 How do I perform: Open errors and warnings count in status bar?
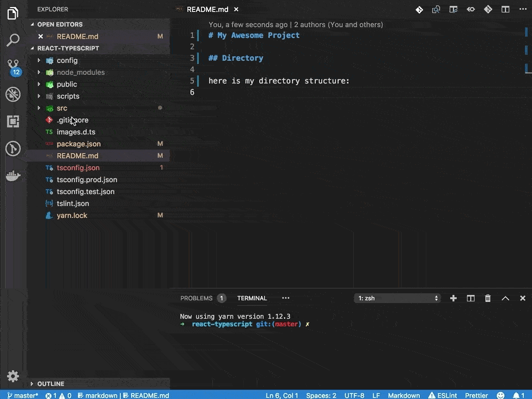coord(59,395)
